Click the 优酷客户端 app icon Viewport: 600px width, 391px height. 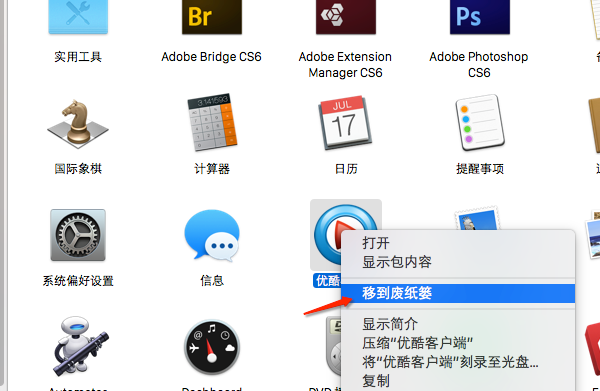pos(327,234)
